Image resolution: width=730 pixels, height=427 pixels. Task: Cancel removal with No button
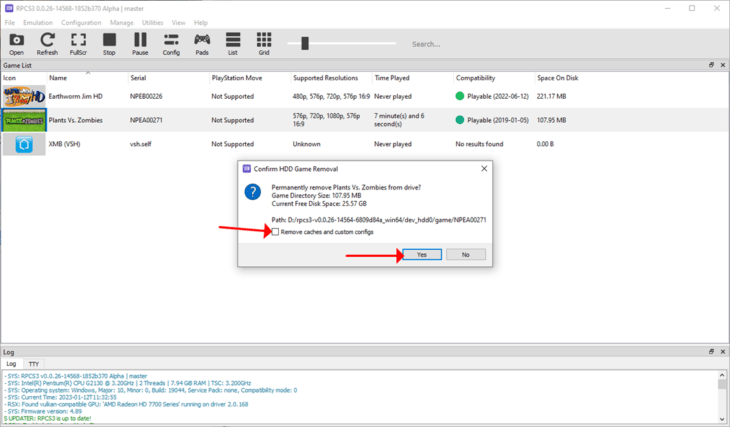pyautogui.click(x=466, y=255)
